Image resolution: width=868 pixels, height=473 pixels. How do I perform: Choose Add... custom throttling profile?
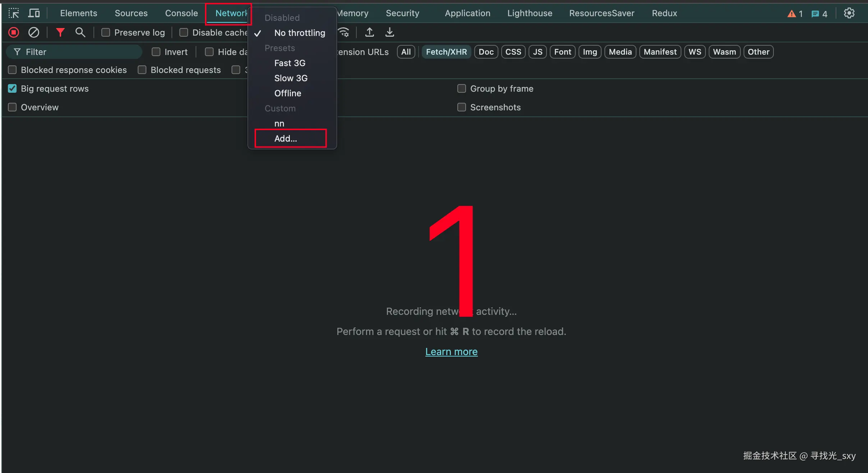pyautogui.click(x=285, y=138)
